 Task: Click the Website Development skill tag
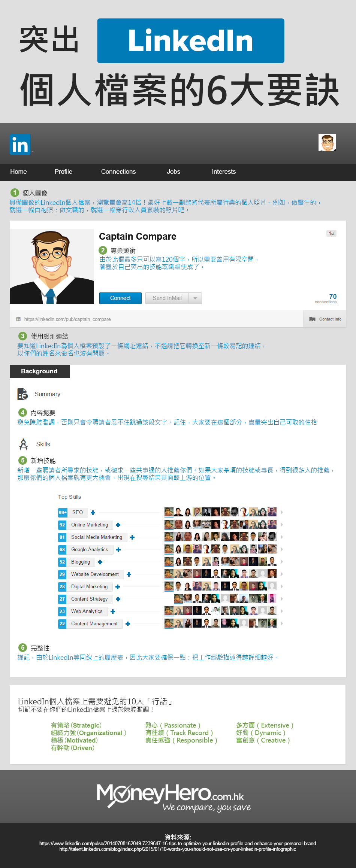pyautogui.click(x=95, y=574)
